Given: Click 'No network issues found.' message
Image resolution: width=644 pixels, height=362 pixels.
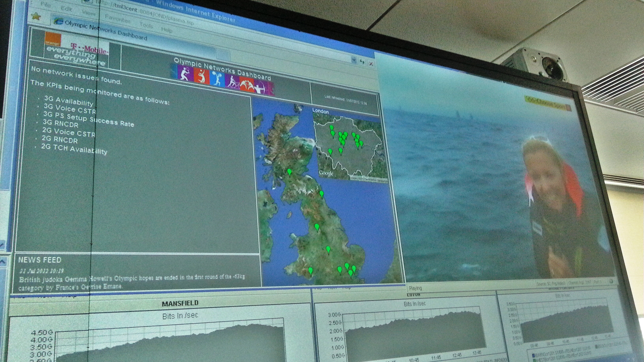Looking at the screenshot, I should (x=76, y=75).
